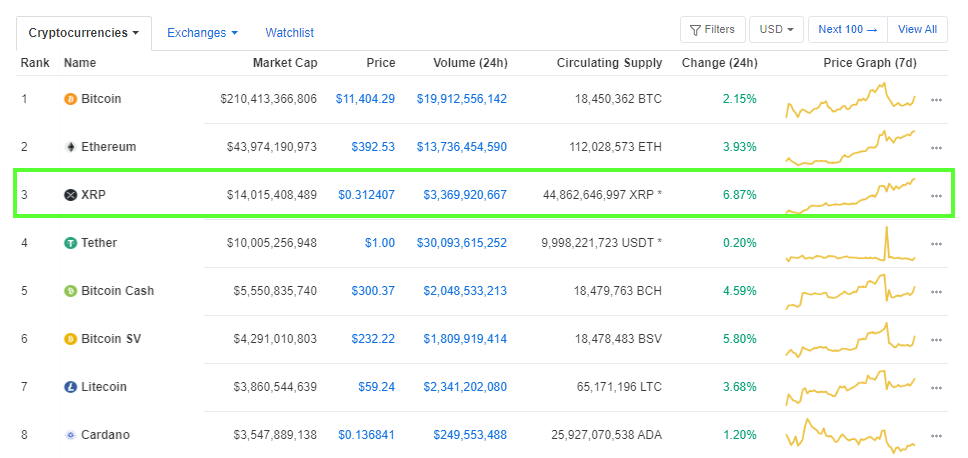
Task: Open the Litecoin name link
Action: click(104, 387)
